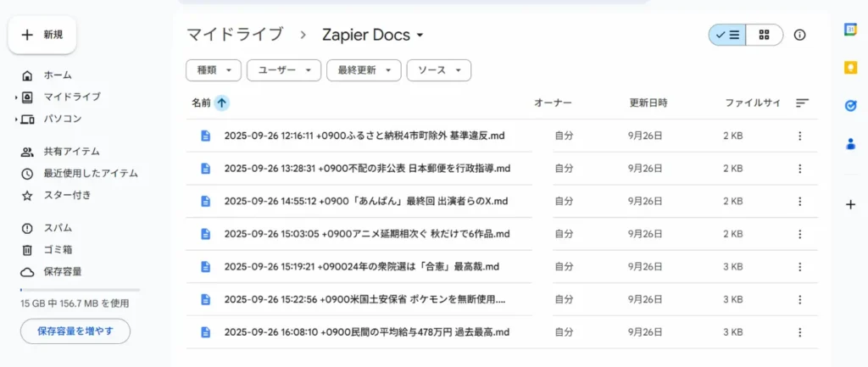
Task: Show details with the info icon
Action: 799,35
